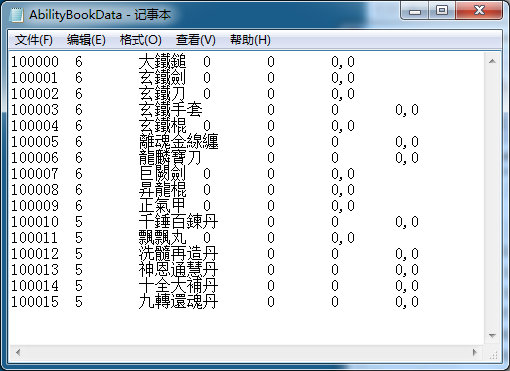Image resolution: width=510 pixels, height=371 pixels.
Task: Click the resize grip in window corner
Action: coord(493,353)
